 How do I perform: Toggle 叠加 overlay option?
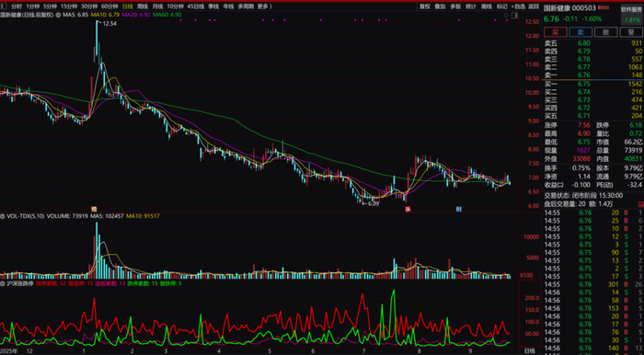pyautogui.click(x=440, y=6)
